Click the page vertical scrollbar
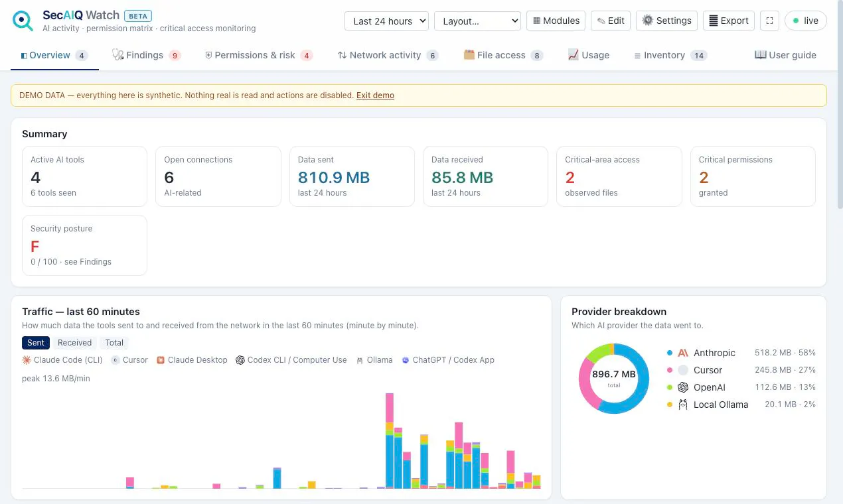 tap(840, 106)
